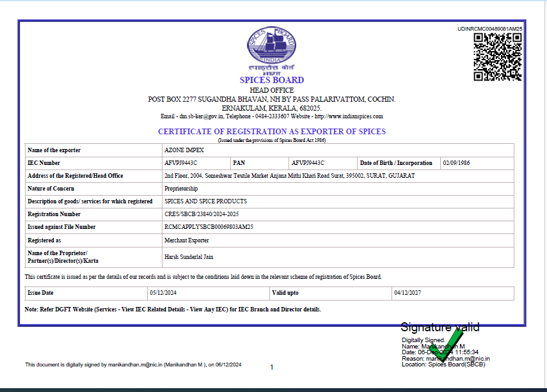Click the certificate of registration title
Image resolution: width=547 pixels, height=392 pixels.
coord(272,132)
